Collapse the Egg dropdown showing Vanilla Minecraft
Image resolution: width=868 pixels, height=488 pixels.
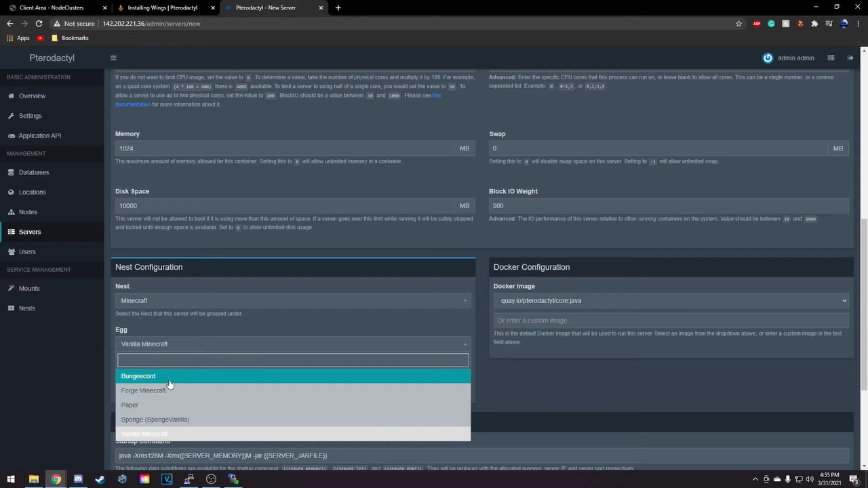pyautogui.click(x=293, y=344)
